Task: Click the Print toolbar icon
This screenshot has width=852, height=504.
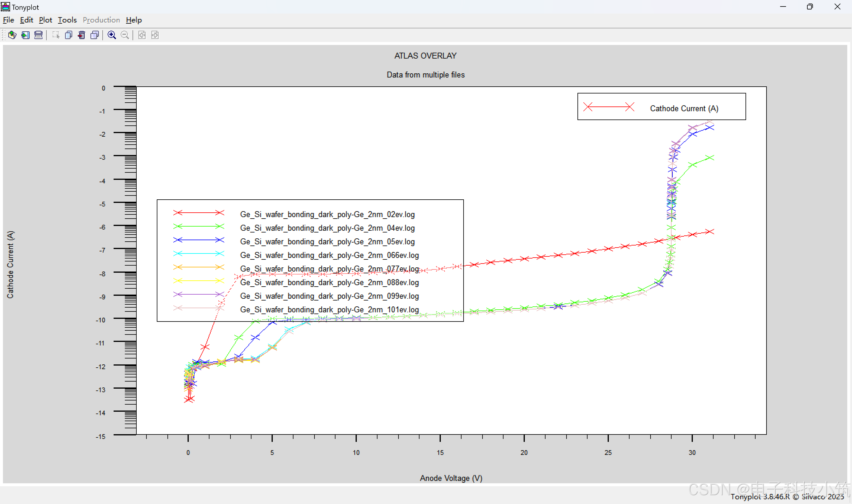Action: [38, 35]
